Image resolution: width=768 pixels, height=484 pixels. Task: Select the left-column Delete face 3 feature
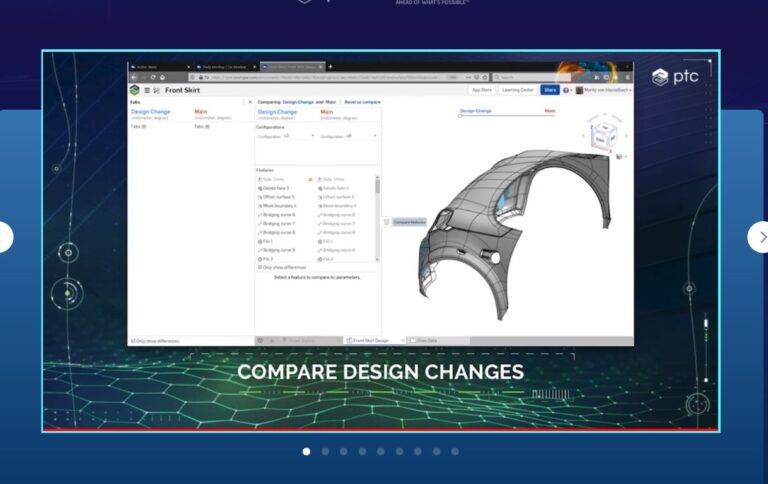[273, 188]
